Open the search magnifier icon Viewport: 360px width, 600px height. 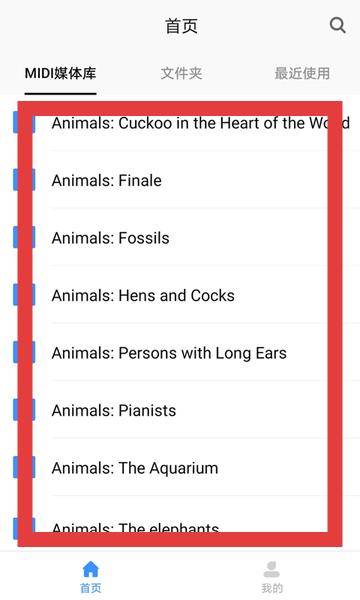337,26
